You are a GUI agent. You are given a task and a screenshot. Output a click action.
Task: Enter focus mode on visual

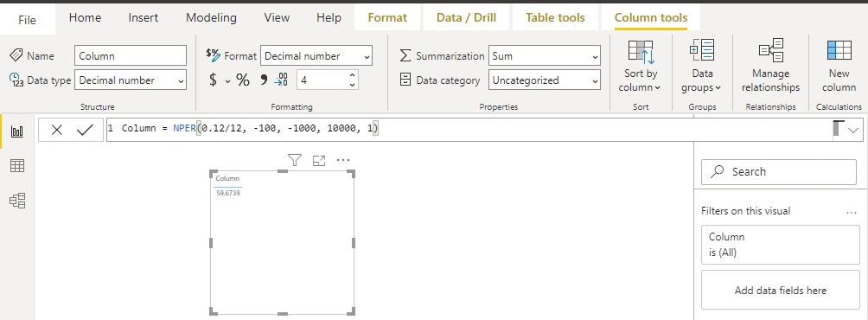tap(319, 161)
